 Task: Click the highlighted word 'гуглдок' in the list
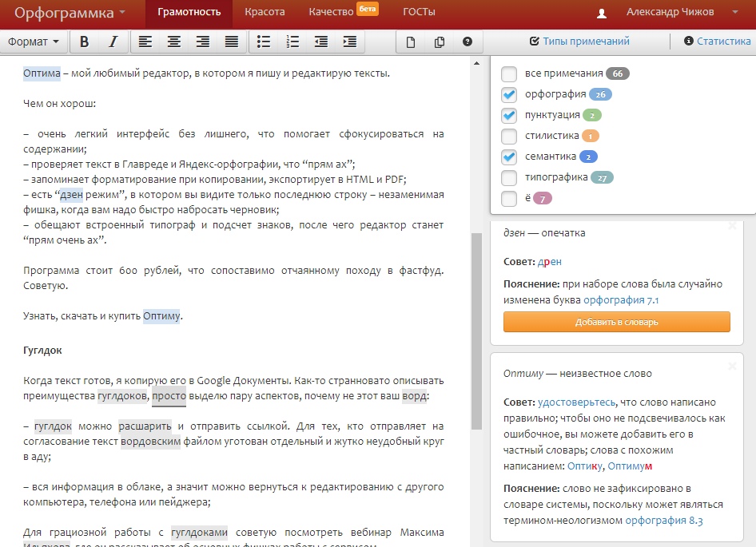click(53, 426)
